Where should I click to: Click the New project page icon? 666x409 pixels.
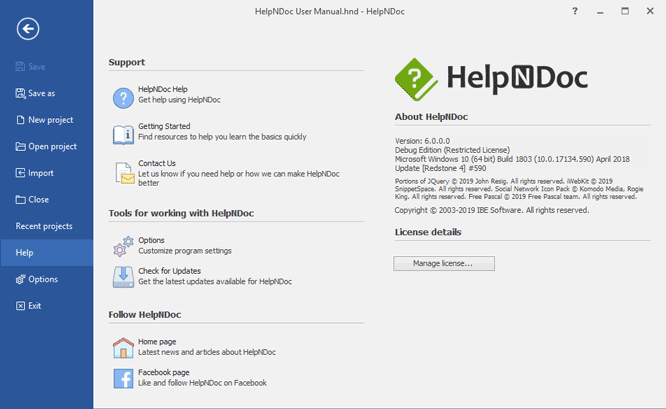pyautogui.click(x=20, y=120)
